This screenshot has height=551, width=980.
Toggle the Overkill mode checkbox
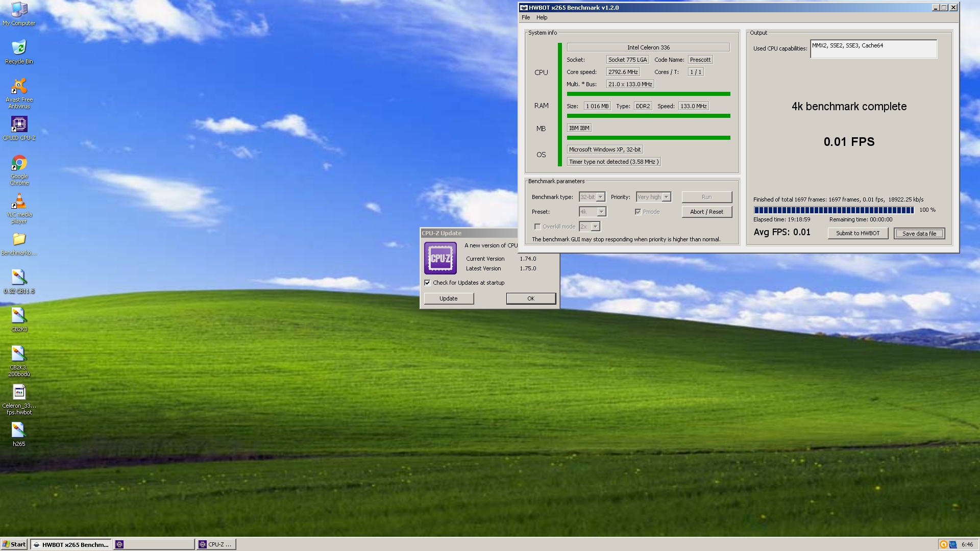537,227
